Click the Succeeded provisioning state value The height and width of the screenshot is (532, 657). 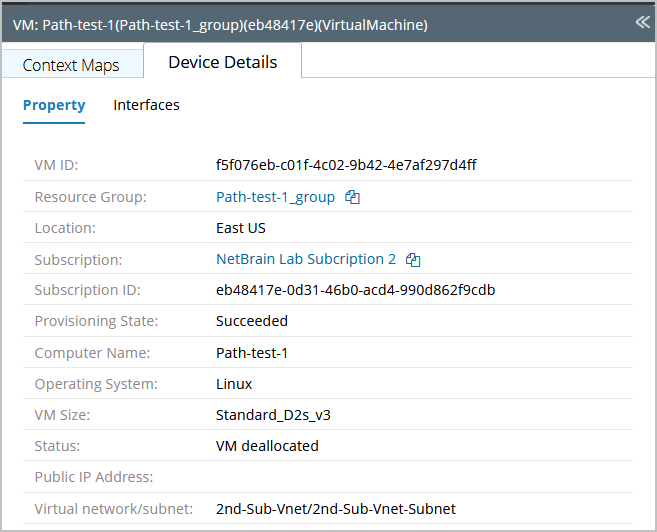coord(252,321)
